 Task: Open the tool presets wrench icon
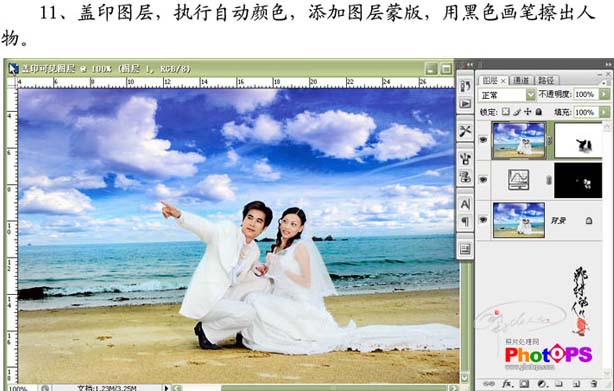pyautogui.click(x=465, y=131)
